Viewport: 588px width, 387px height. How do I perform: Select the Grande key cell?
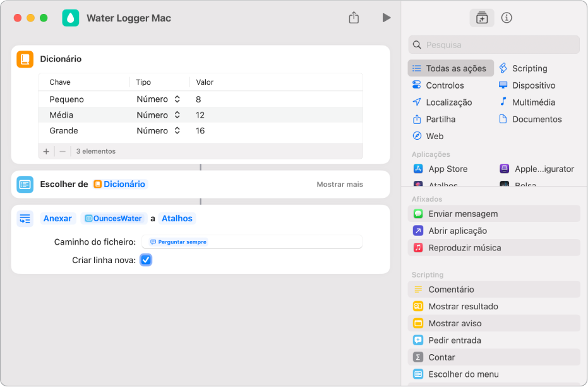[x=64, y=131]
